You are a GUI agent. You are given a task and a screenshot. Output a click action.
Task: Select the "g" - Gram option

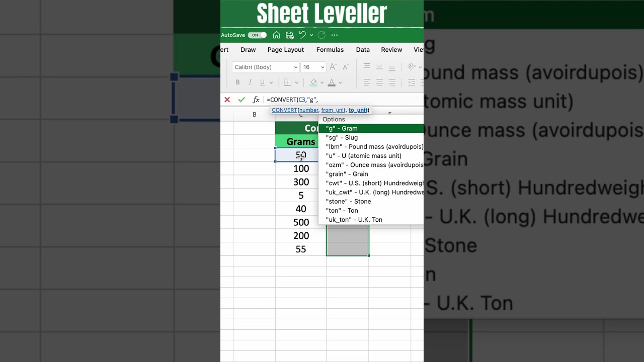click(x=371, y=128)
